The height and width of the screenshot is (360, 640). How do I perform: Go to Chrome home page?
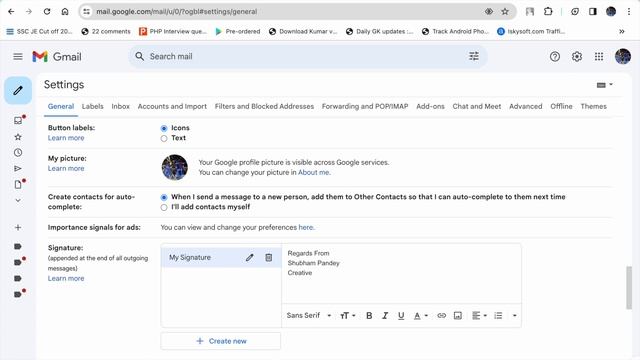[x=65, y=11]
